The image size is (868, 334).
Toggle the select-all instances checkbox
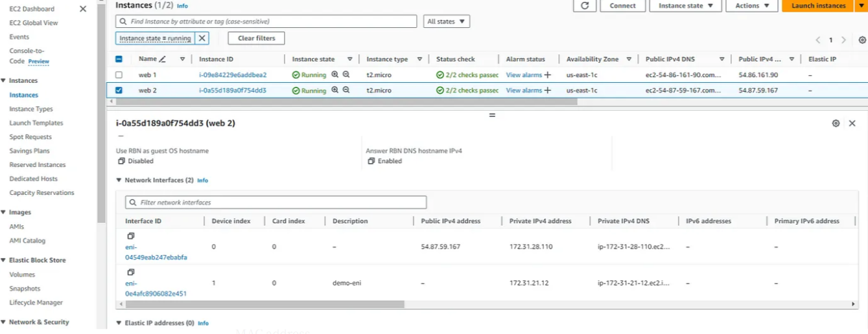pyautogui.click(x=119, y=59)
